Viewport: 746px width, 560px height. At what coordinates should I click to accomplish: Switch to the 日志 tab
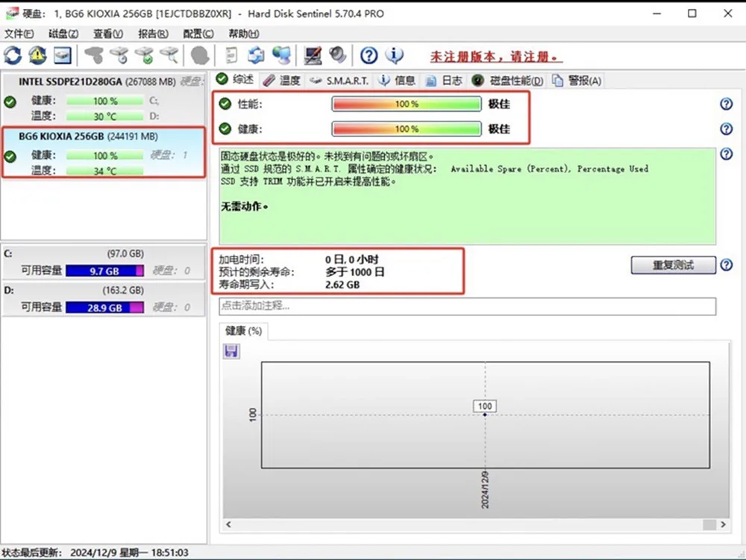(x=443, y=81)
